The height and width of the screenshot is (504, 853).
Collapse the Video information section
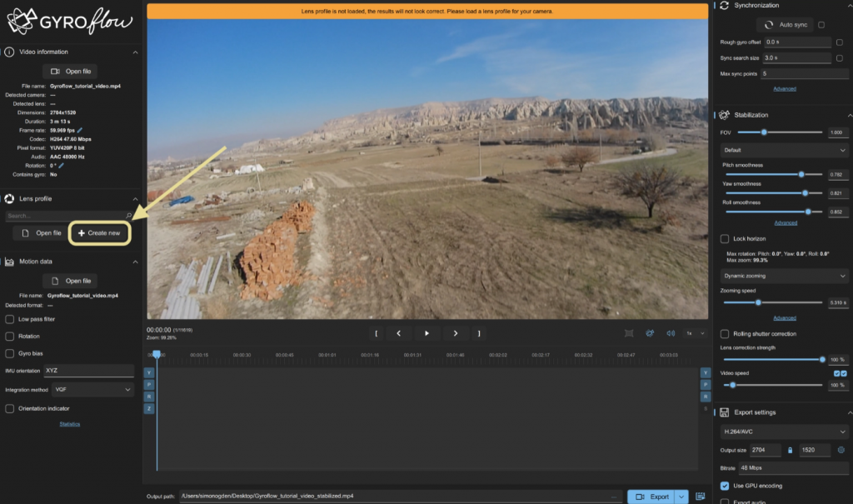(135, 52)
